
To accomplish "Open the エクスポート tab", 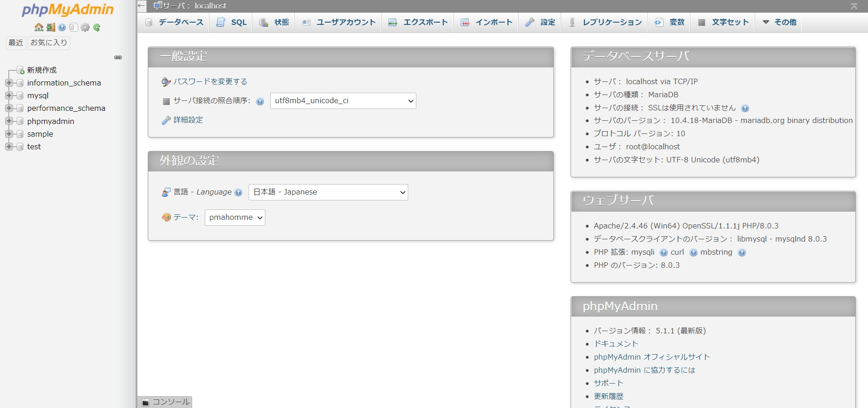I will click(418, 22).
